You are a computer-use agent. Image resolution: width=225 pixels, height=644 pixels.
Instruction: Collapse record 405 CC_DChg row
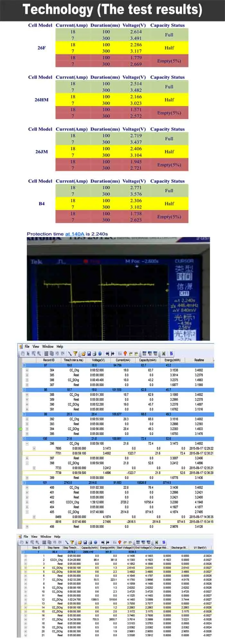(27, 512)
